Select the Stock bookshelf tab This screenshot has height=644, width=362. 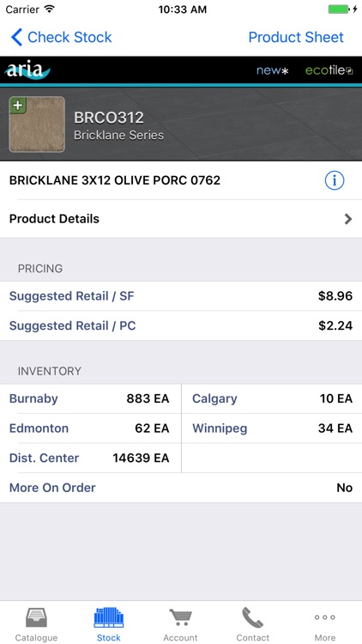[109, 624]
